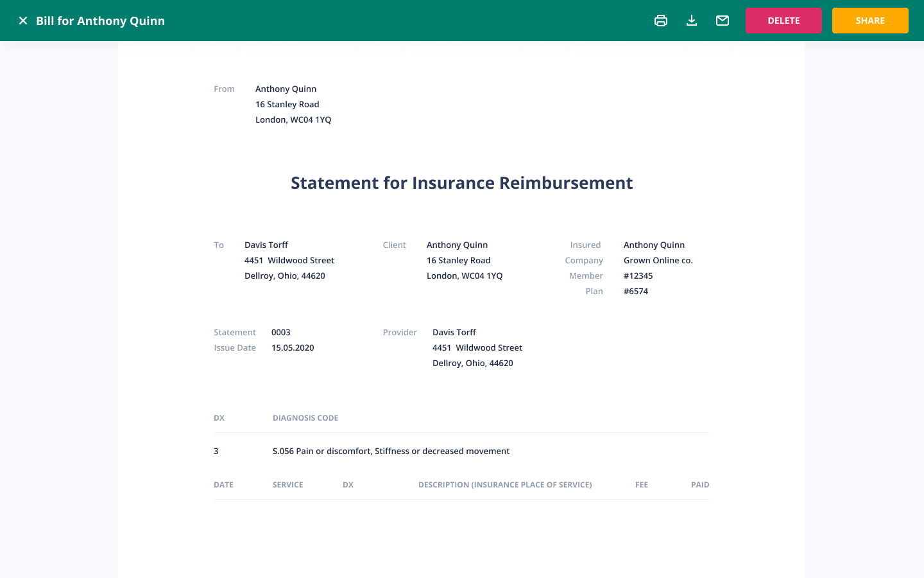
Task: Click the SERVICE column header
Action: pyautogui.click(x=287, y=485)
